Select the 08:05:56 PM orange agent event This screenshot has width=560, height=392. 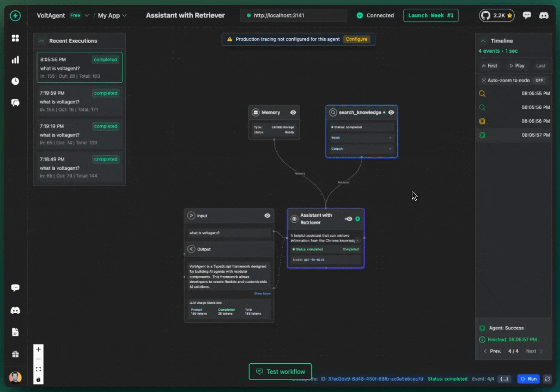click(514, 121)
